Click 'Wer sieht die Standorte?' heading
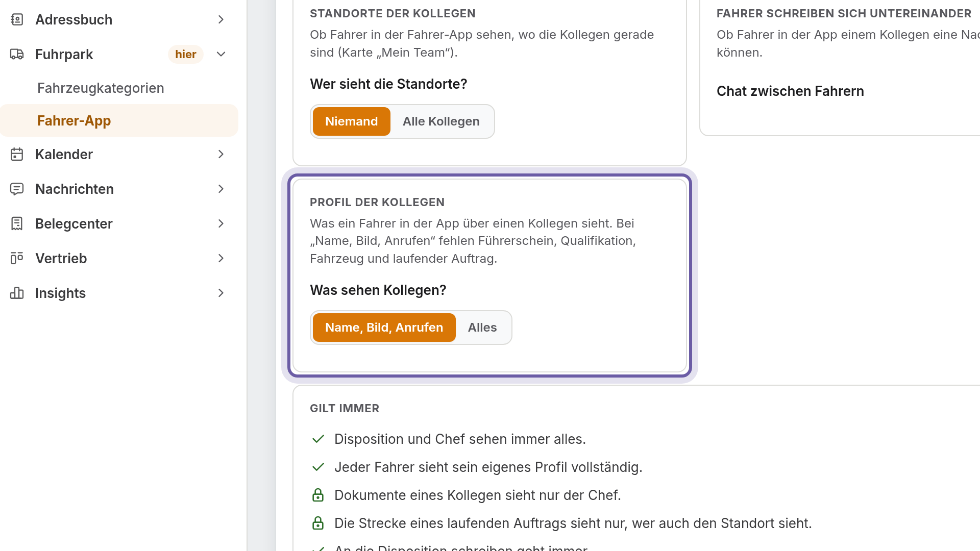Screen dimensions: 980x551 click(x=388, y=84)
